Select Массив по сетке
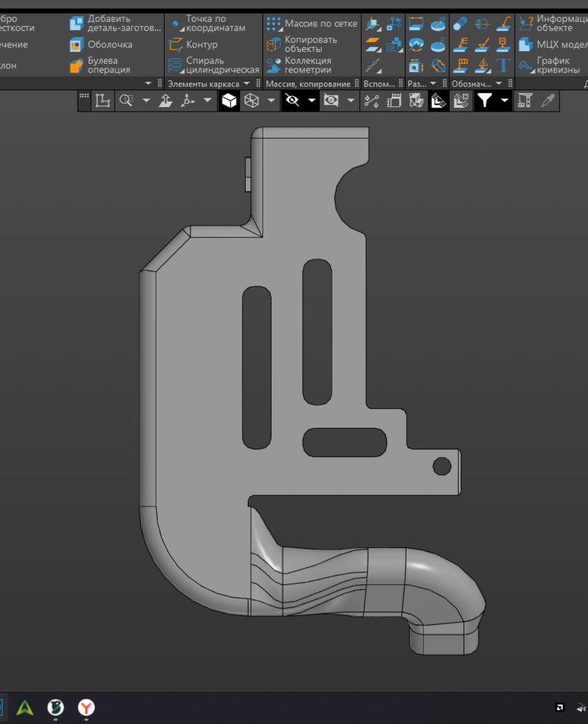 pyautogui.click(x=312, y=24)
